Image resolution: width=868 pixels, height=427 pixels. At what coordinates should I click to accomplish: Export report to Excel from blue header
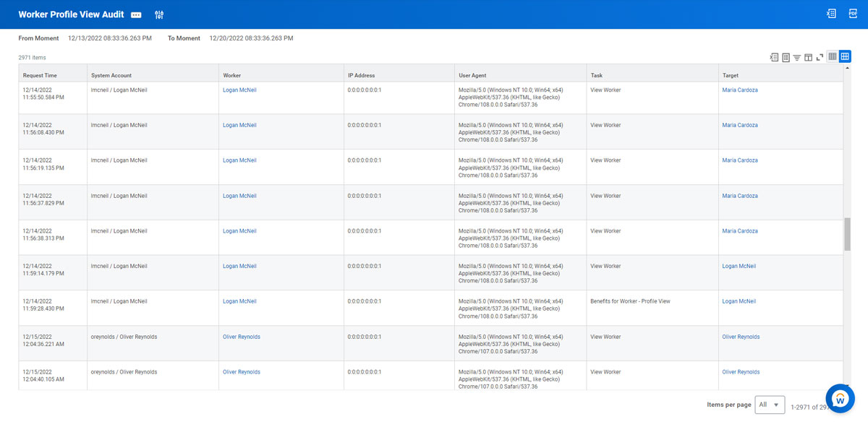[x=831, y=14]
